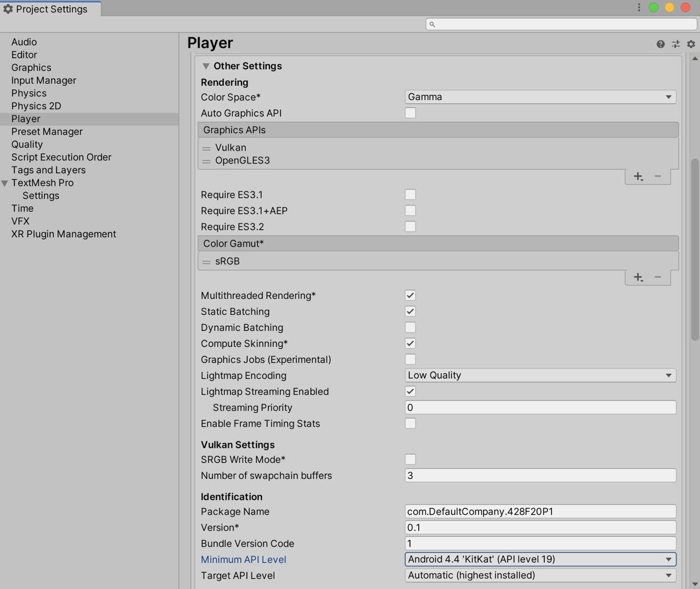Uncheck Lightmap Streaming Enabled

[x=411, y=391]
